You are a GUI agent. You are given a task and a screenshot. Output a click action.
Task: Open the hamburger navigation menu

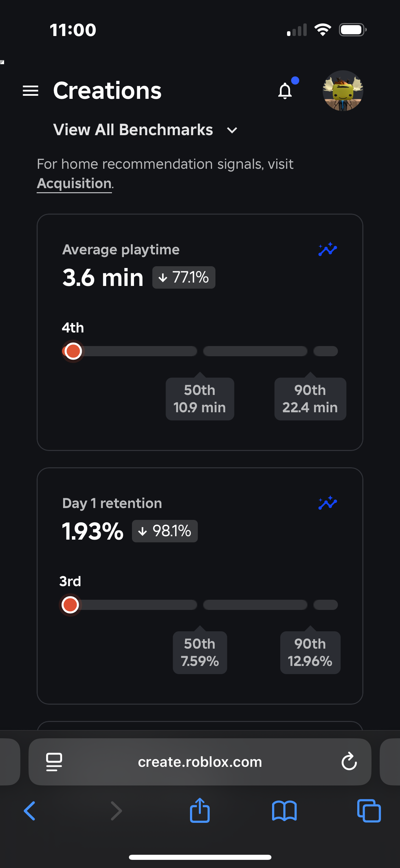coord(31,91)
